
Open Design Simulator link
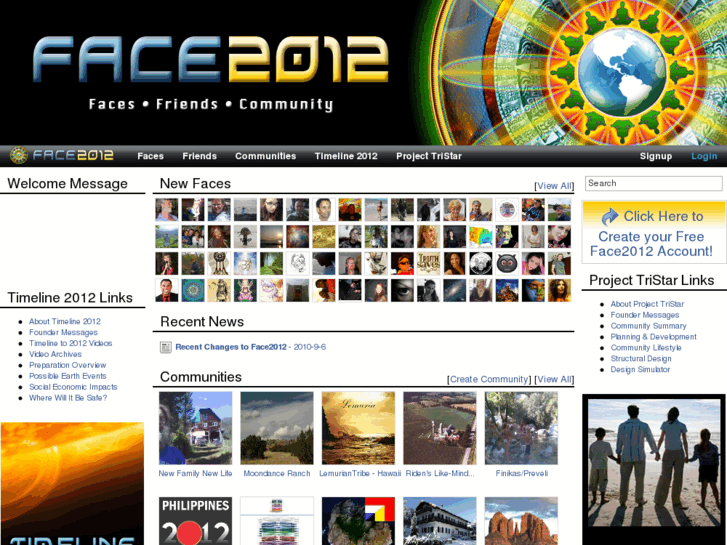coord(640,370)
